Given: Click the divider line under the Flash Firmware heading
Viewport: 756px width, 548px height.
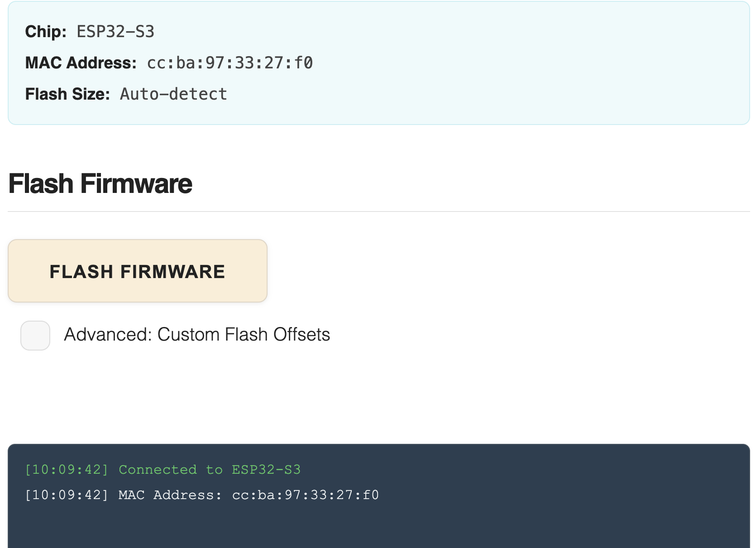Looking at the screenshot, I should 378,212.
